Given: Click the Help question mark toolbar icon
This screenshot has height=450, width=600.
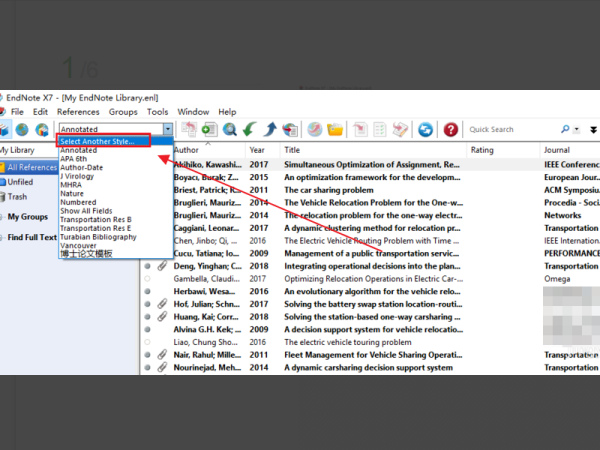Looking at the screenshot, I should pyautogui.click(x=451, y=129).
